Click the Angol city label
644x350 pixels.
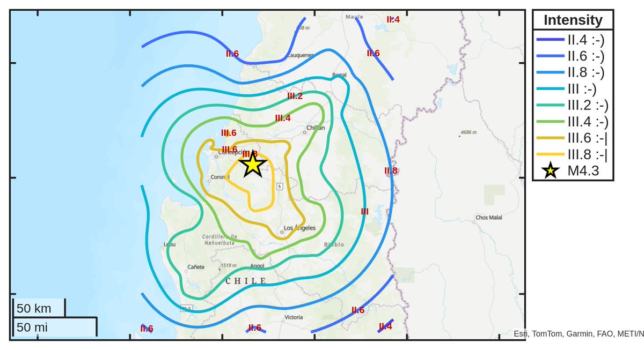point(257,265)
